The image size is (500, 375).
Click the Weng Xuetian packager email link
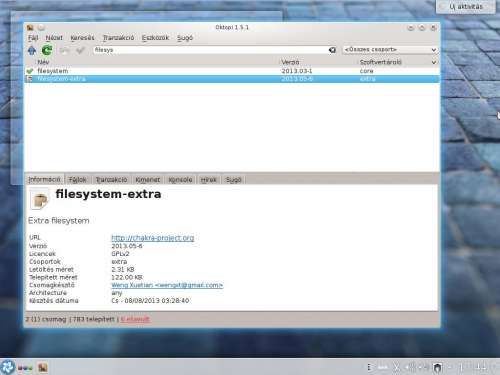167,285
